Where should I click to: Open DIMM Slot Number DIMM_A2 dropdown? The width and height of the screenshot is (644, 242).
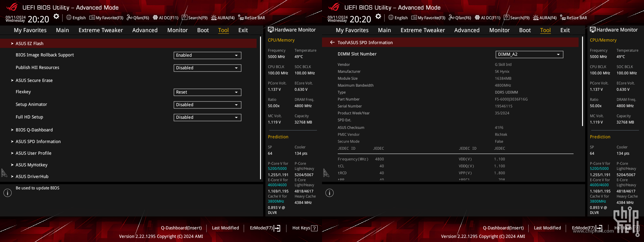coord(530,54)
